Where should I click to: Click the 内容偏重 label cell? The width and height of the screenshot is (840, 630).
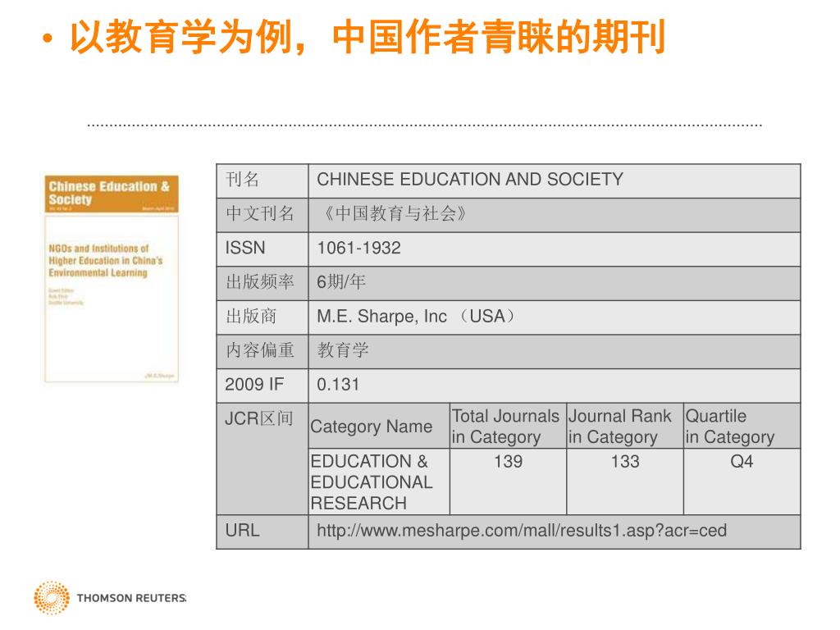(262, 351)
